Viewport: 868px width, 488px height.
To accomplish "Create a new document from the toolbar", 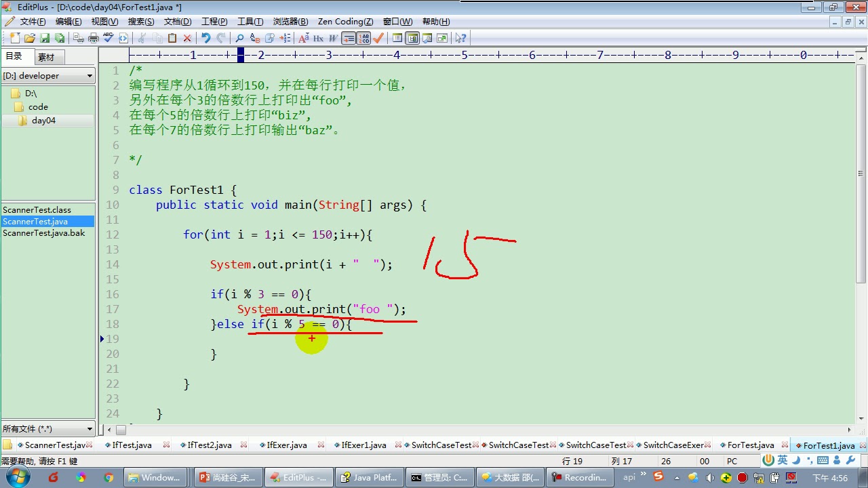I will [x=15, y=38].
